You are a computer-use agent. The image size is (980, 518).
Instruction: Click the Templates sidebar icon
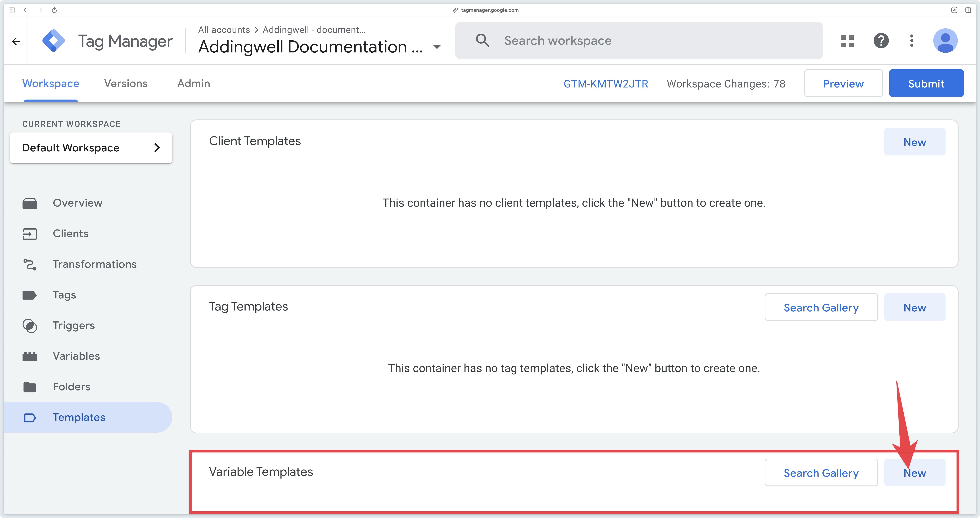click(30, 418)
